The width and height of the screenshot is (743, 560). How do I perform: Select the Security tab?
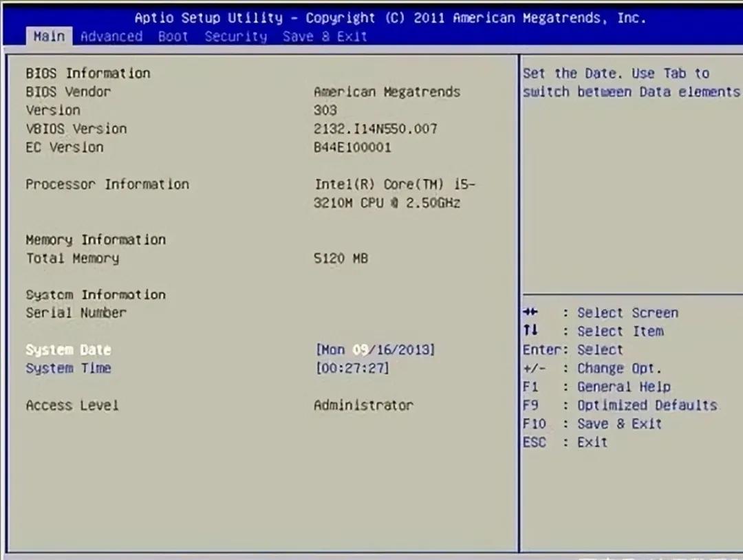click(235, 36)
